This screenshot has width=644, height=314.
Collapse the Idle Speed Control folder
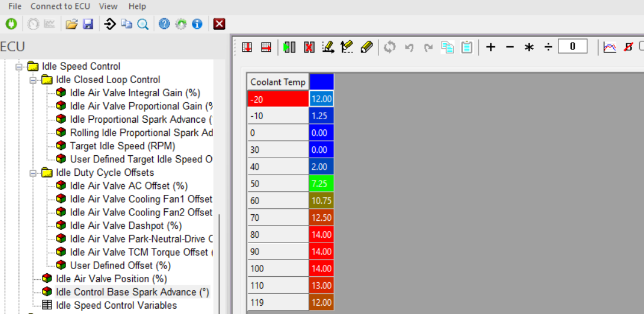18,66
